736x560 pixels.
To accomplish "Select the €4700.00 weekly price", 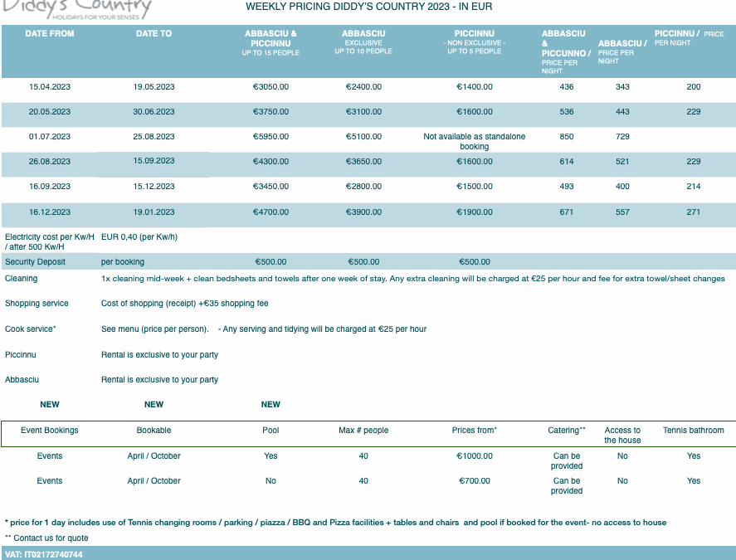I will click(x=271, y=212).
